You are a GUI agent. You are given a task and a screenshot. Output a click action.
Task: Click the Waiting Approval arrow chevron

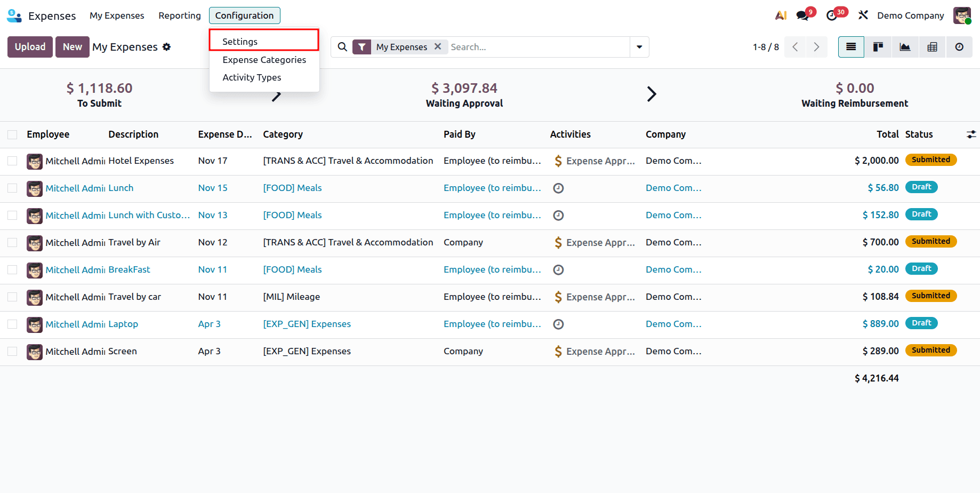(652, 94)
